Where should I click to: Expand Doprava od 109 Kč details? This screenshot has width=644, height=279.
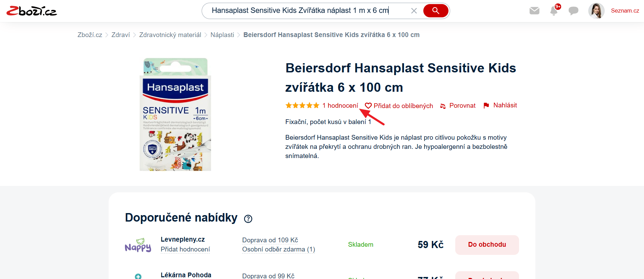(x=270, y=240)
